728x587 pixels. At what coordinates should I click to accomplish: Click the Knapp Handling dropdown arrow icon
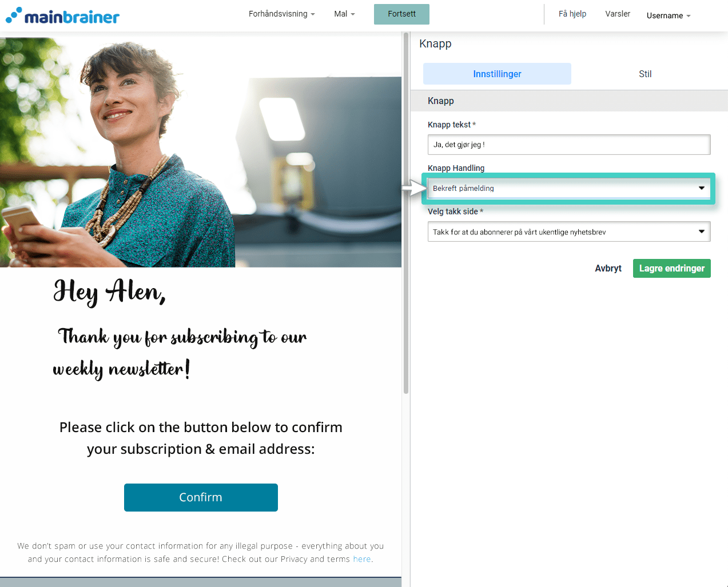pyautogui.click(x=701, y=188)
